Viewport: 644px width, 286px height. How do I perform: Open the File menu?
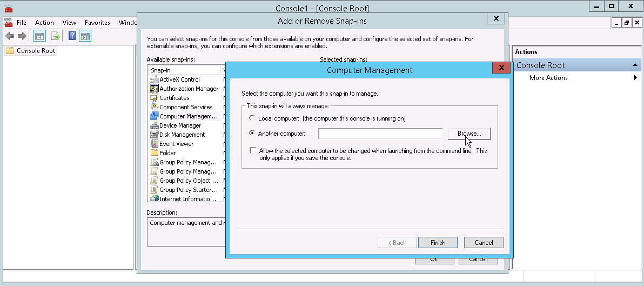22,23
